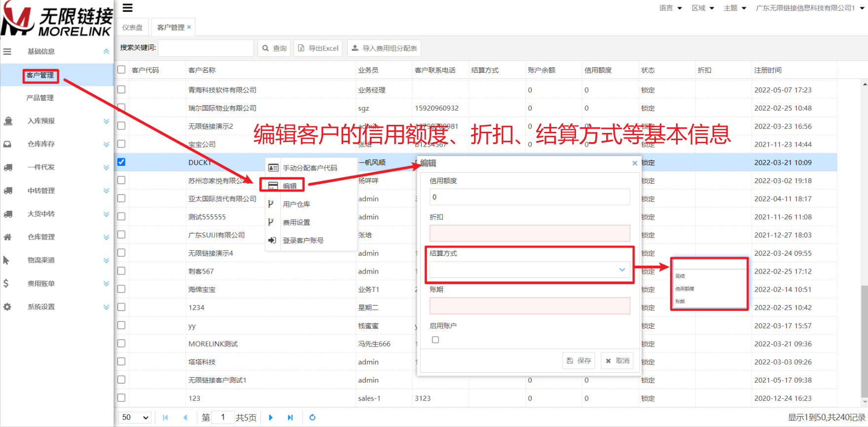Screen dimensions: 868x427
Task: Click the 仓库管理 home icon
Action: pyautogui.click(x=7, y=237)
